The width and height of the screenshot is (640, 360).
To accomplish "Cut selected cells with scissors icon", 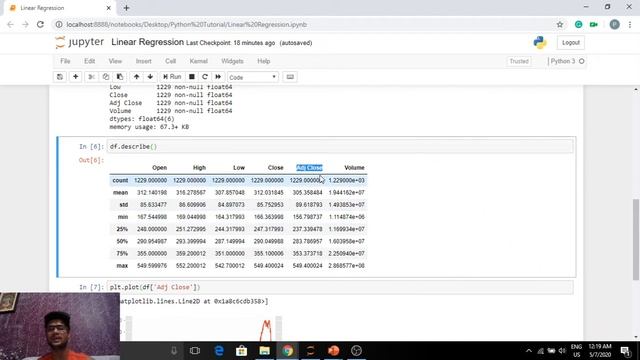I will (x=91, y=77).
